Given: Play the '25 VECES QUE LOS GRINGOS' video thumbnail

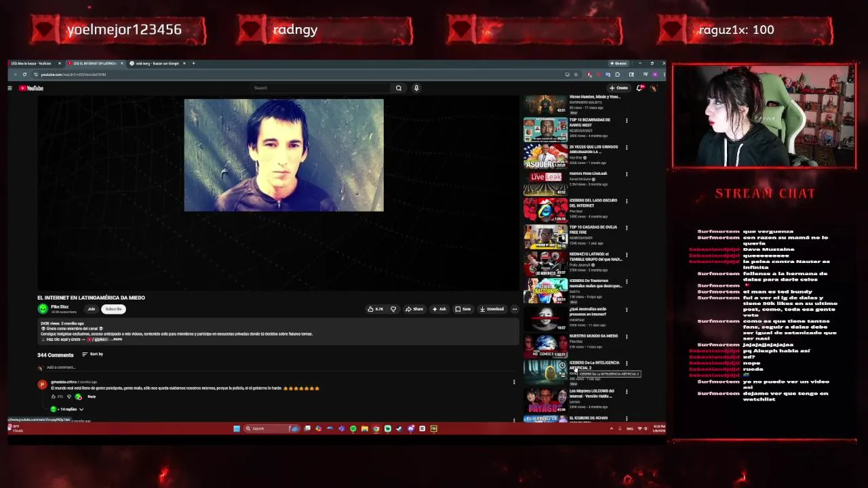Looking at the screenshot, I should click(x=545, y=157).
